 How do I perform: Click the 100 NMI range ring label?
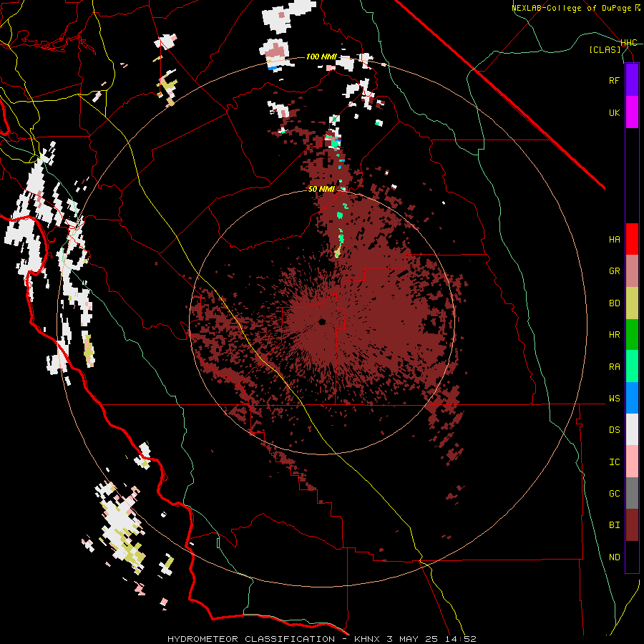pos(321,57)
